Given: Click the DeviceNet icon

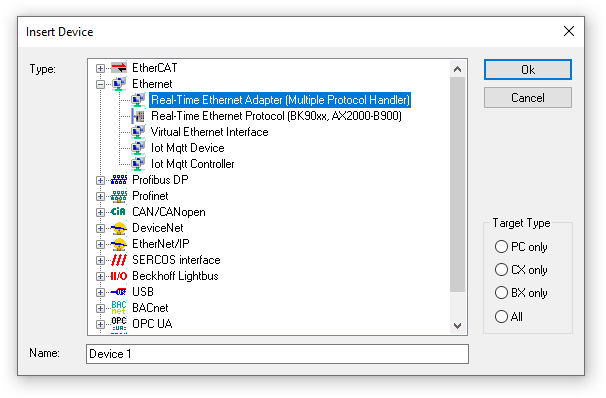Looking at the screenshot, I should tap(119, 228).
